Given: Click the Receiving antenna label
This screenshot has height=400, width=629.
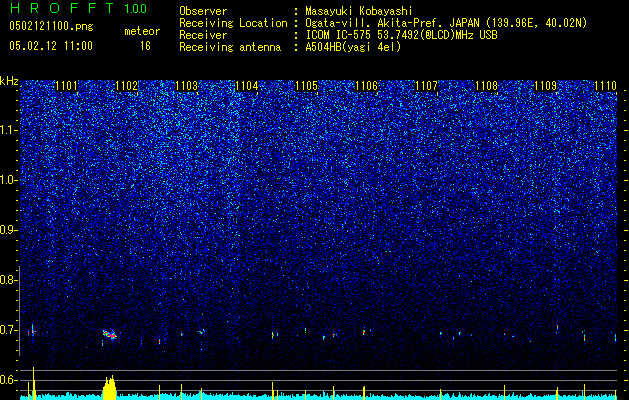Looking at the screenshot, I should tap(230, 47).
